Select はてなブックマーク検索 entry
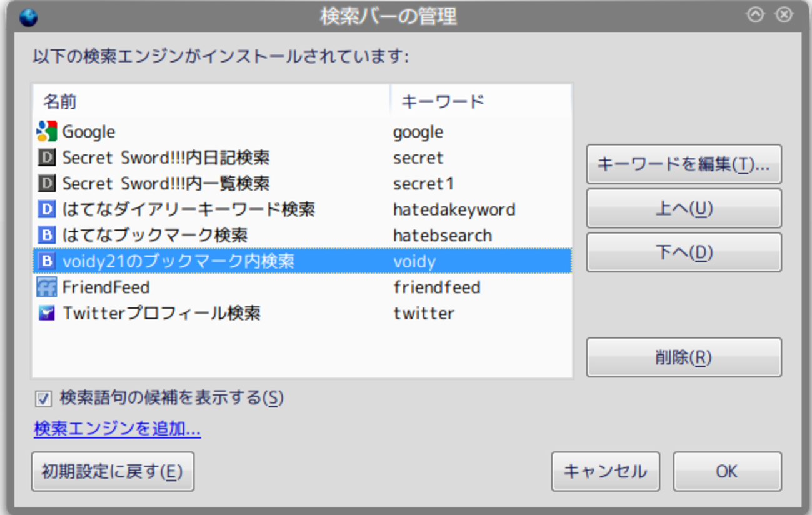This screenshot has height=515, width=812. coord(155,235)
